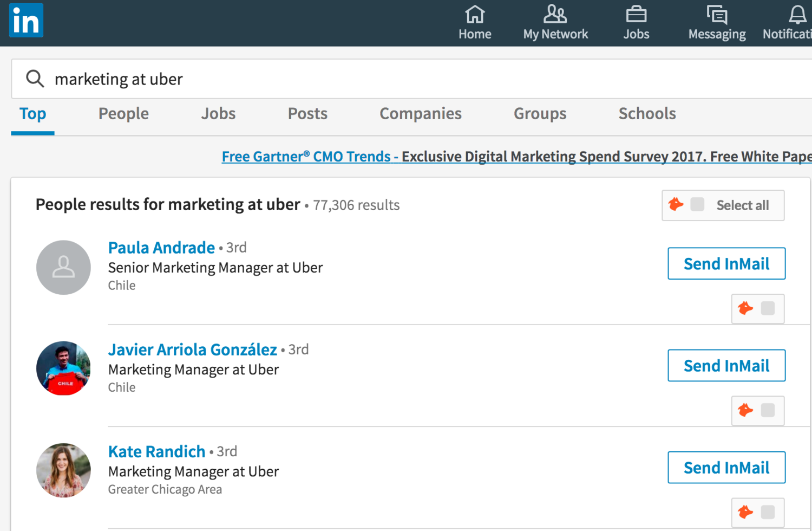This screenshot has height=531, width=812.
Task: Switch to the Companies tab
Action: pos(421,114)
